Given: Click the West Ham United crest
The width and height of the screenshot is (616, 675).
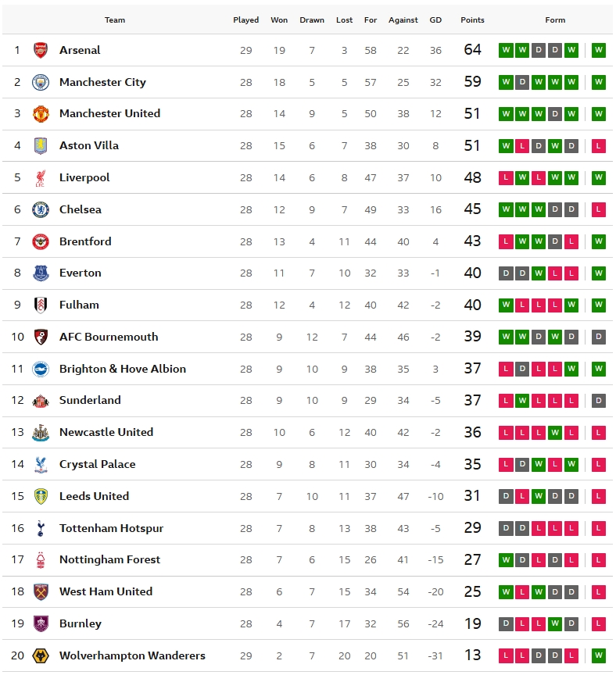Looking at the screenshot, I should 41,591.
